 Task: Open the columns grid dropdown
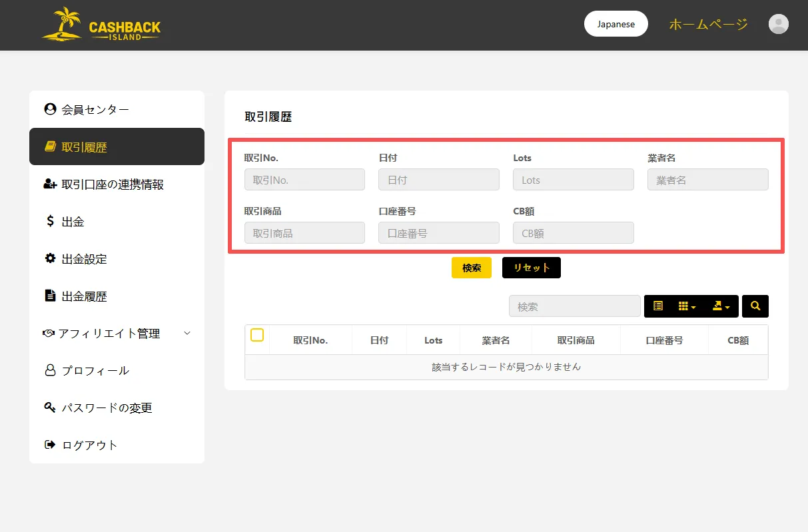point(687,306)
